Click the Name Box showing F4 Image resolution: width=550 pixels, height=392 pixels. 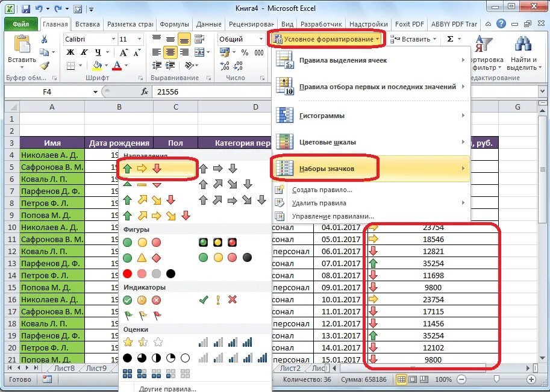(47, 92)
